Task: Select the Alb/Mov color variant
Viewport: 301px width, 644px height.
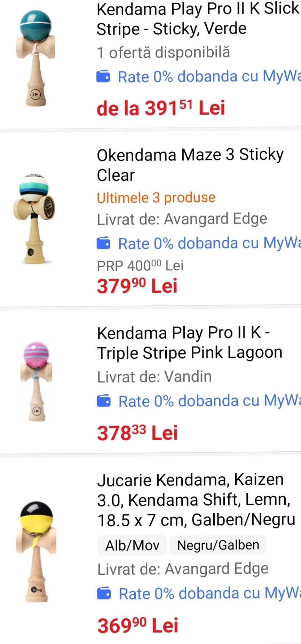Action: click(x=132, y=545)
